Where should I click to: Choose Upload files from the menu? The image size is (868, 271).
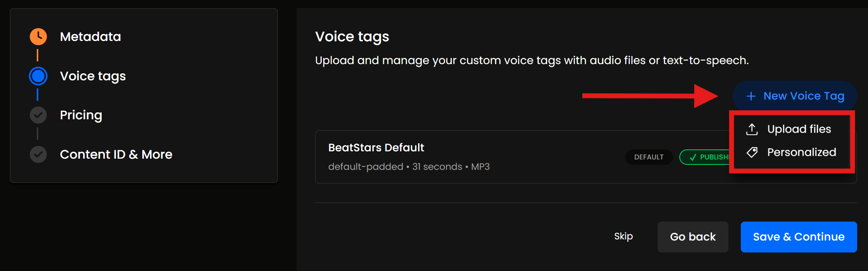(x=799, y=129)
